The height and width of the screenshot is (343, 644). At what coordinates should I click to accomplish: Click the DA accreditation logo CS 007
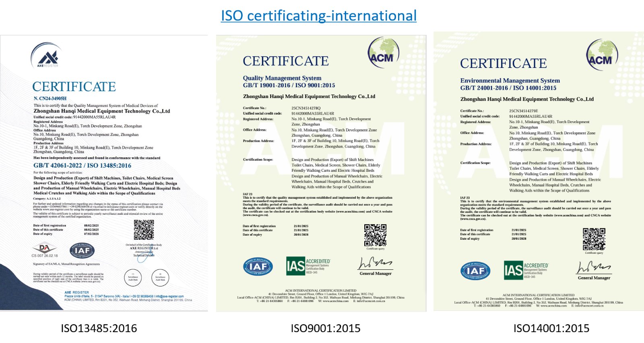45,250
